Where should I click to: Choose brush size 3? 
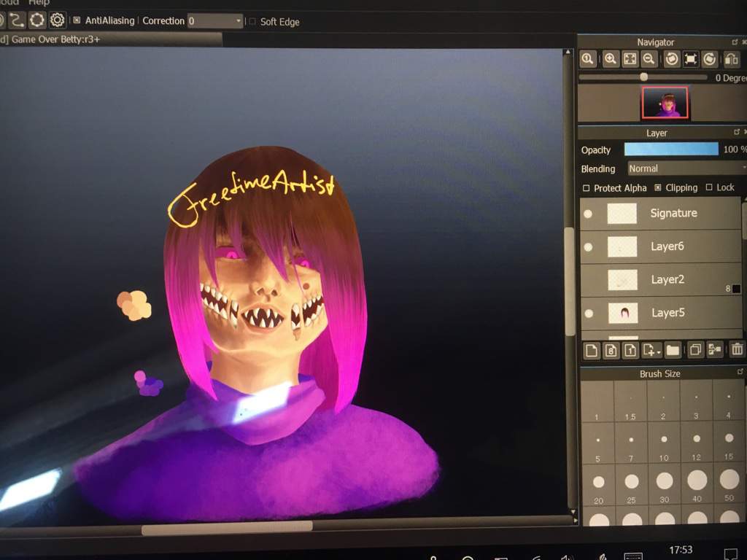coord(696,400)
